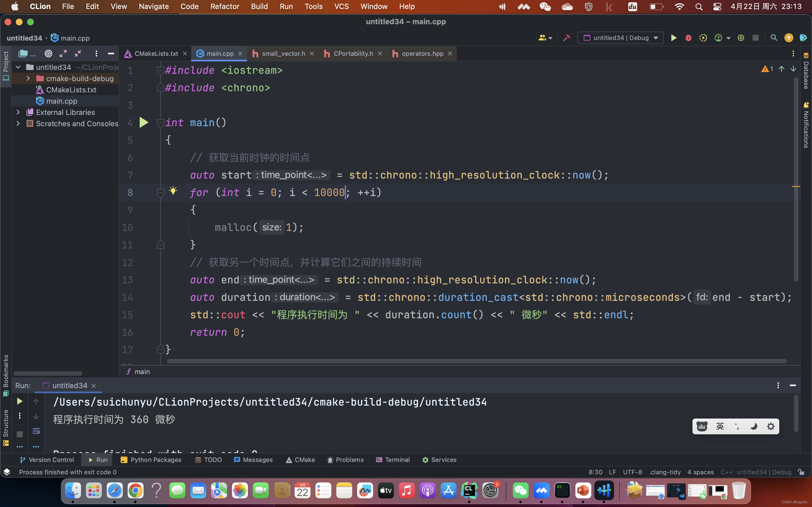Viewport: 812px width, 507px height.
Task: Click the Collapse All icon in Project panel
Action: tap(78, 54)
